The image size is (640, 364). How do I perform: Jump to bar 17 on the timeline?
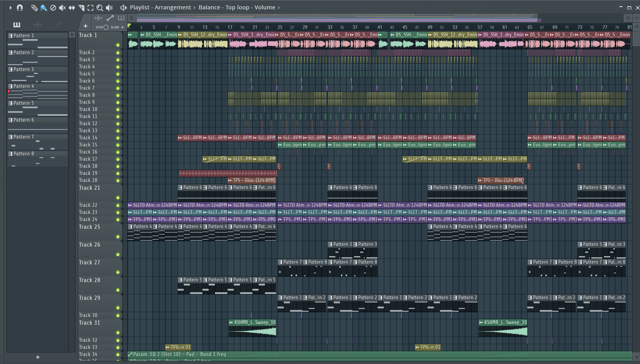[x=230, y=27]
